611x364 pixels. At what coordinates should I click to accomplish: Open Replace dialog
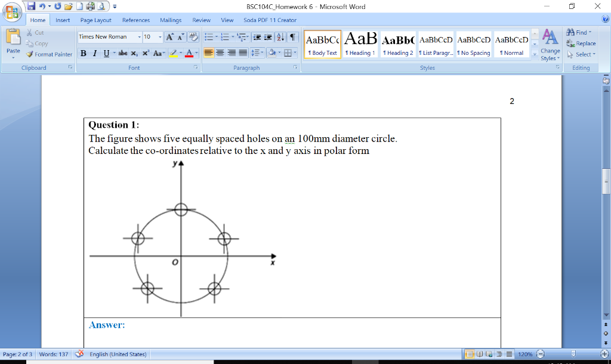(581, 43)
